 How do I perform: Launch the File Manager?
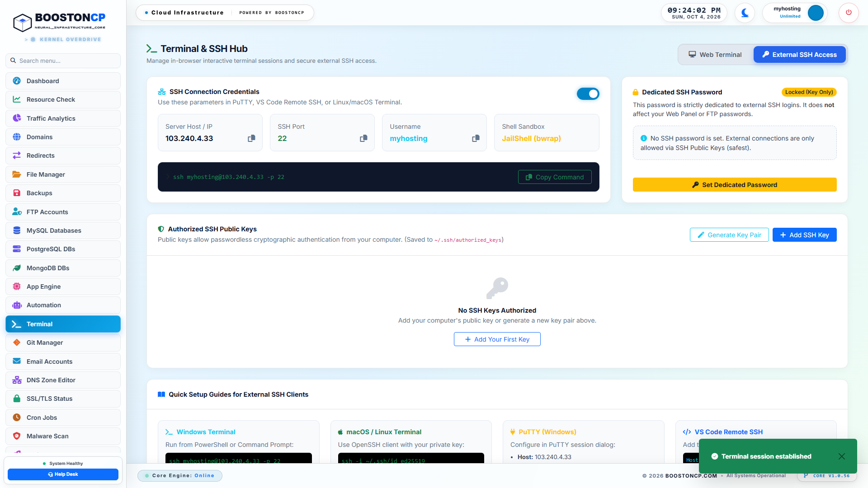tap(63, 174)
